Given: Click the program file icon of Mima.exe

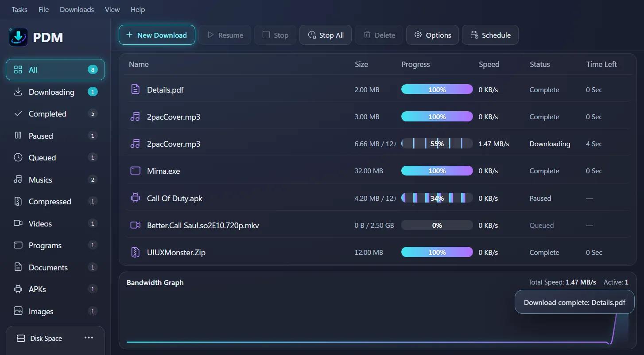Looking at the screenshot, I should [136, 171].
